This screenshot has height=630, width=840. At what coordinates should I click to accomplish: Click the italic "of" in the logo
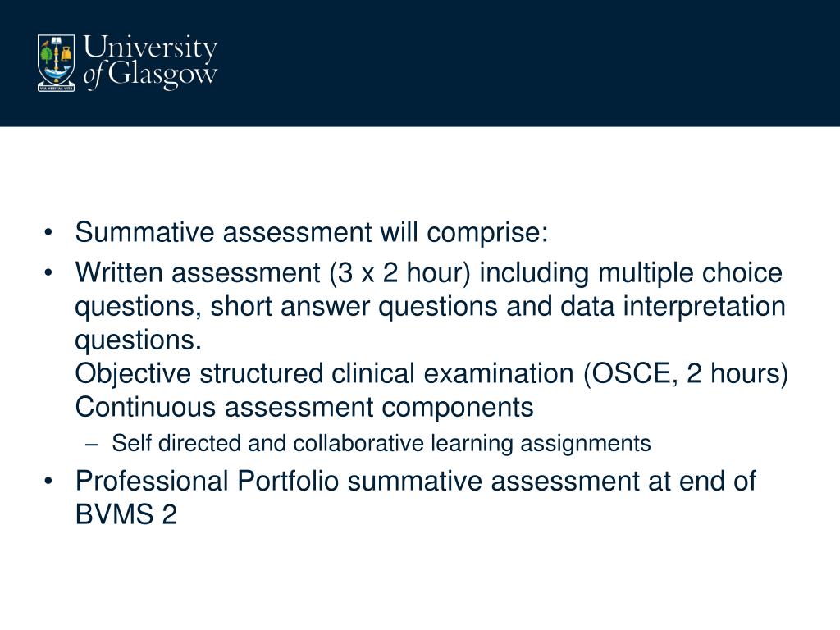(x=94, y=76)
